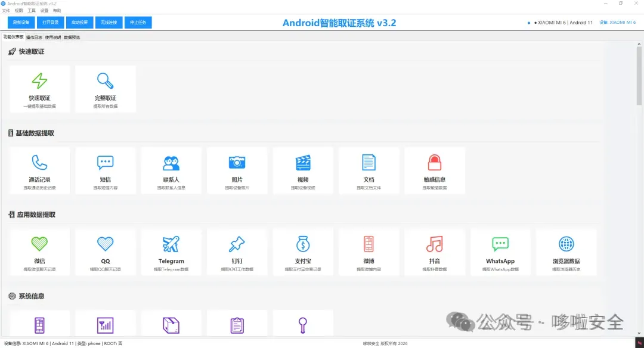Click the 刷新设备 button
Viewport: 644px width, 348px height.
[x=21, y=22]
